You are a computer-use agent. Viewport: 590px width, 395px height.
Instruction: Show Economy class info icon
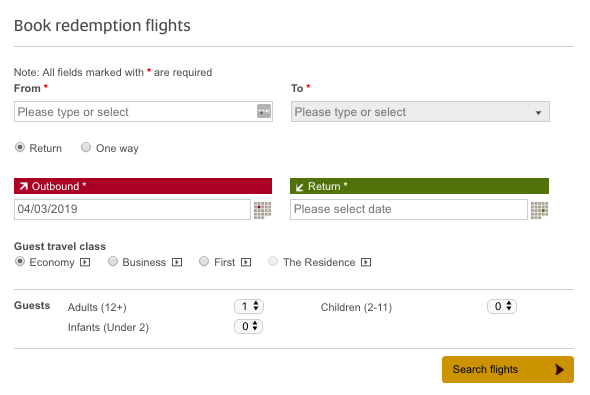[x=85, y=262]
